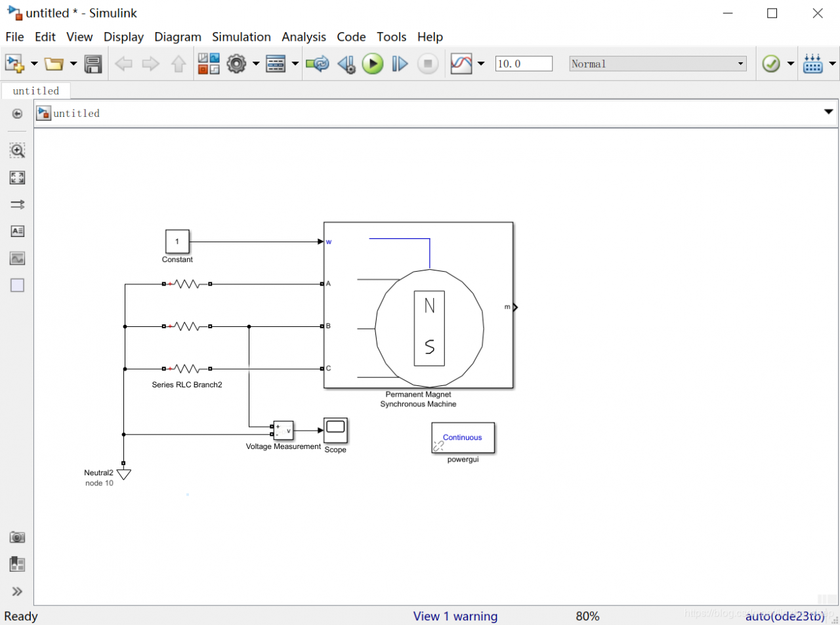Click the Step Back button
Image resolution: width=840 pixels, height=625 pixels.
[346, 64]
